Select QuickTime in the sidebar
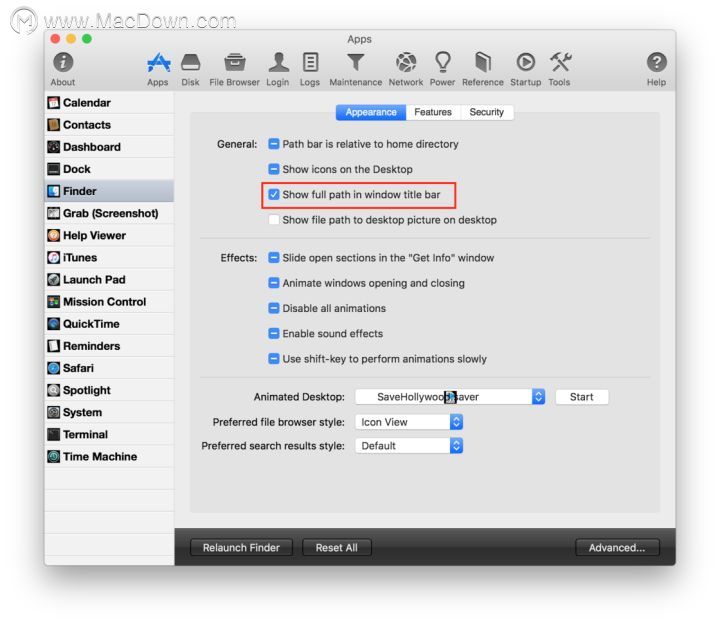Screen dimensions: 720x624 coord(109,324)
